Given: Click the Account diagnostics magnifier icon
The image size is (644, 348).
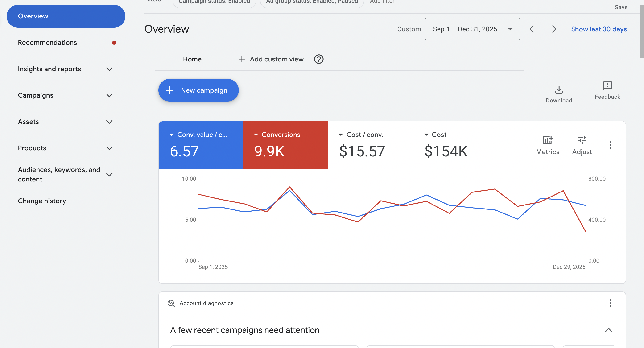Looking at the screenshot, I should pos(171,303).
